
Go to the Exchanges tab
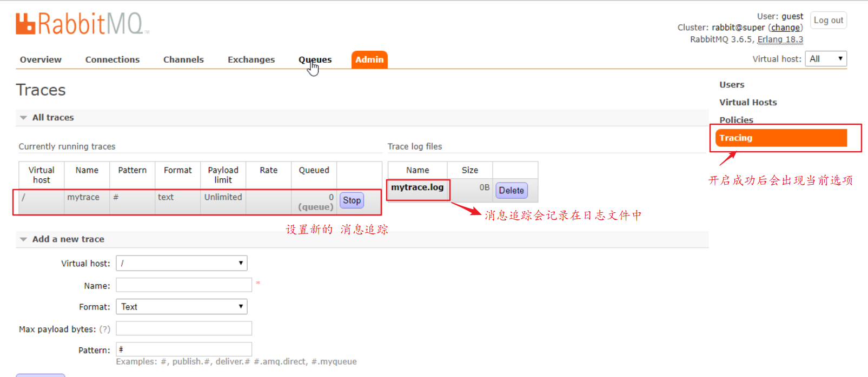pos(251,59)
